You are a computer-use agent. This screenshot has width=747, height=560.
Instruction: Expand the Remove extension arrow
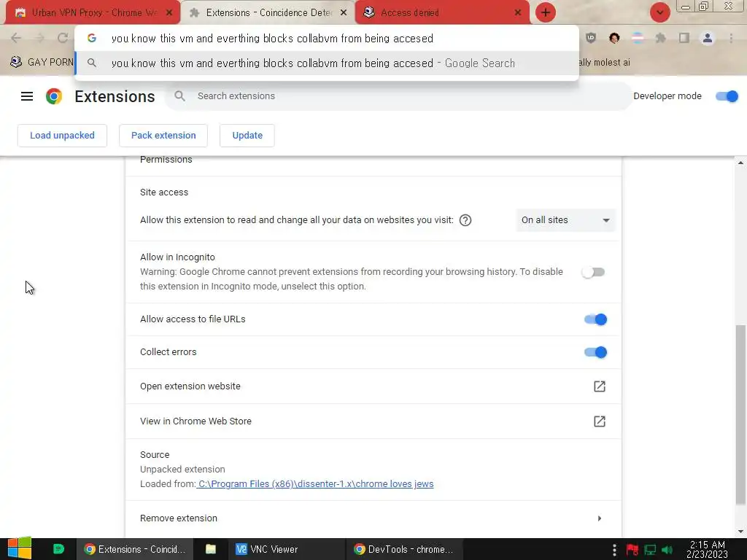(x=600, y=518)
